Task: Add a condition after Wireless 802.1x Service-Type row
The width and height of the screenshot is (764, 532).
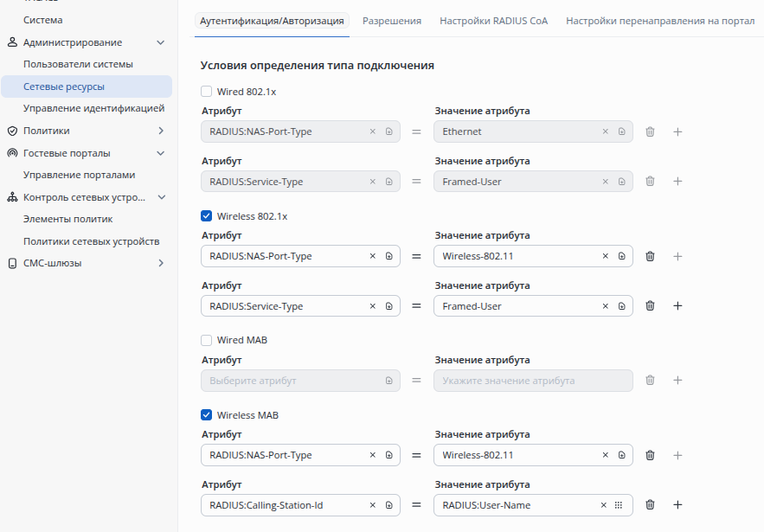Action: click(677, 306)
